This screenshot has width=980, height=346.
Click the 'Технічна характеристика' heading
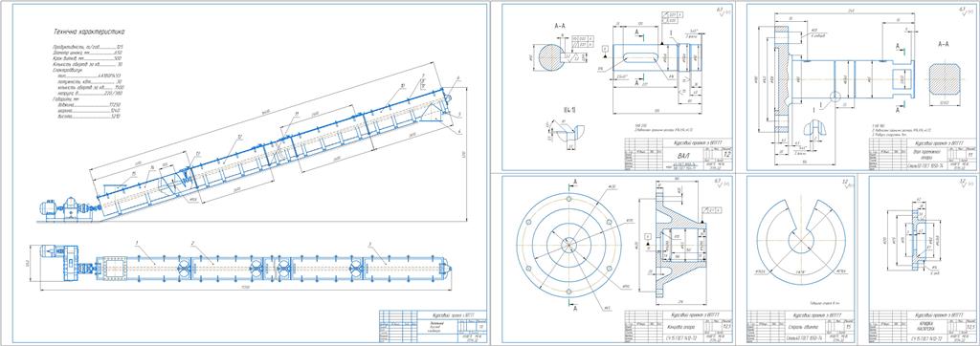click(88, 31)
